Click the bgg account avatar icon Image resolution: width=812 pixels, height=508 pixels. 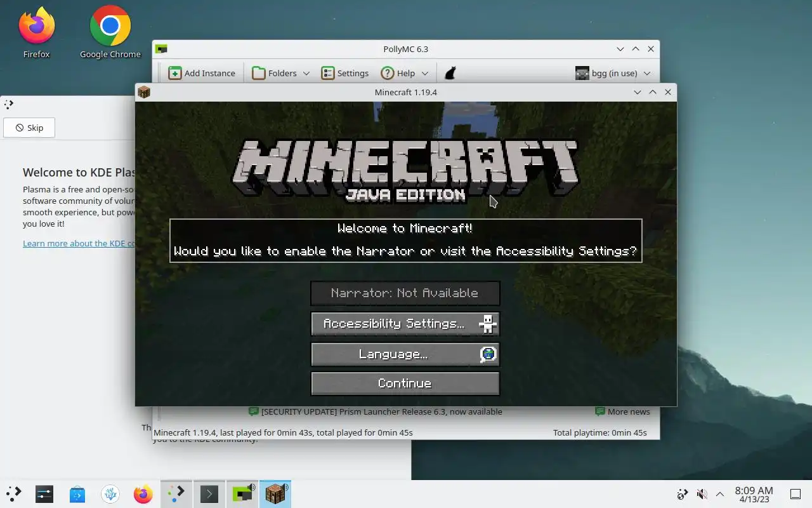point(582,73)
